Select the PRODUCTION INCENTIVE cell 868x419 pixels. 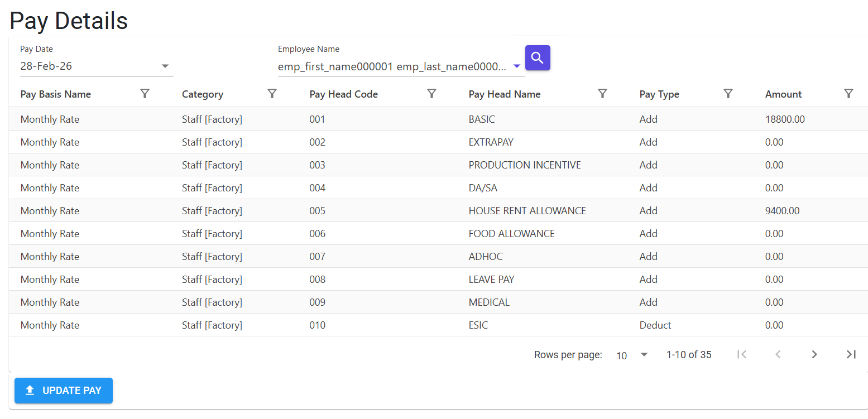[525, 165]
